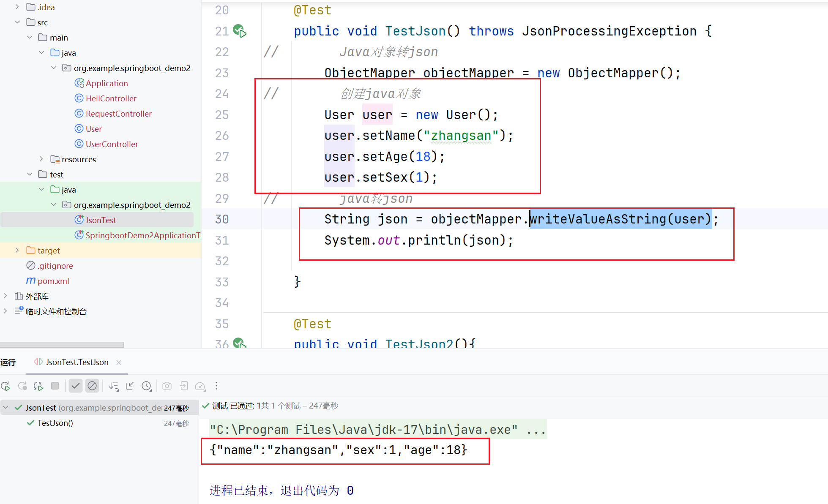Click the Rerun tests icon

pos(5,386)
